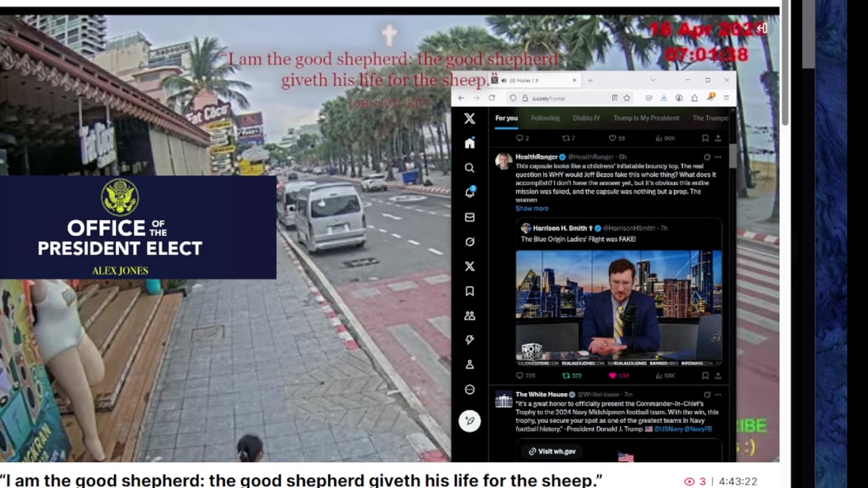Open browser downloads arrow icon
Image resolution: width=868 pixels, height=488 pixels.
(x=664, y=98)
